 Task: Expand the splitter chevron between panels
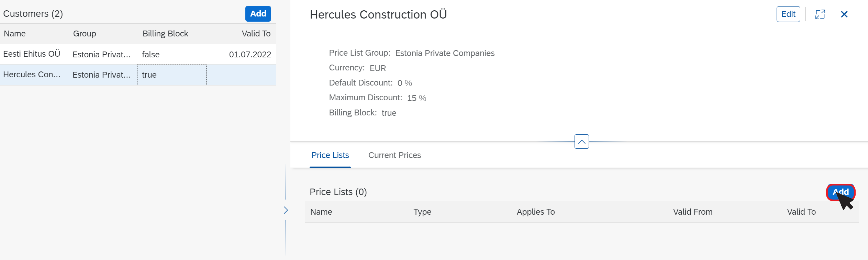click(286, 210)
